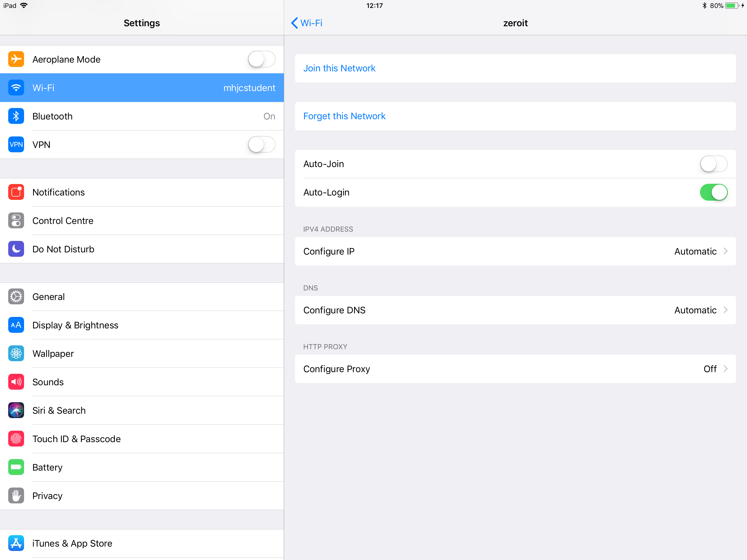Viewport: 747px width, 560px height.
Task: Select the Do Not Disturb moon icon
Action: point(16,249)
